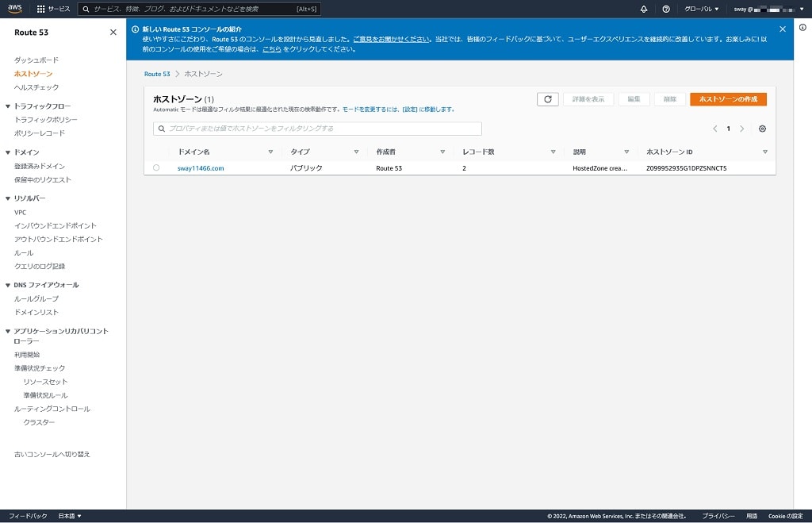The height and width of the screenshot is (523, 812).
Task: Collapse the トラフィックフロー section
Action: pyautogui.click(x=8, y=106)
